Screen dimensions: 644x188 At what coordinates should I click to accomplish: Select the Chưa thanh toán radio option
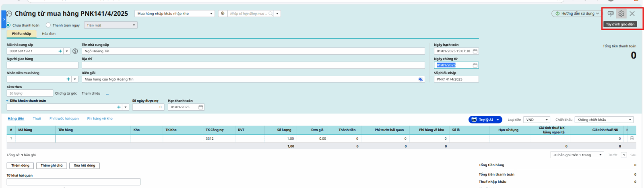tap(8, 25)
